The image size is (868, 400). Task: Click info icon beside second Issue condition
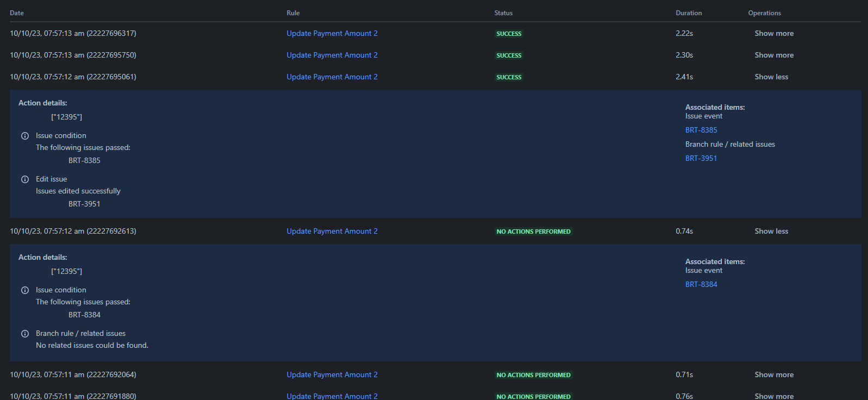point(25,290)
